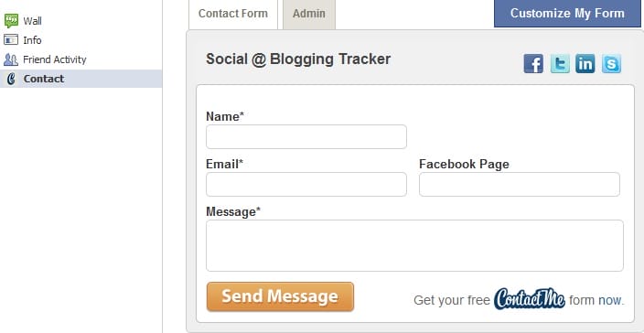Viewport: 644px width, 333px height.
Task: Open the Skype social icon
Action: pos(611,64)
